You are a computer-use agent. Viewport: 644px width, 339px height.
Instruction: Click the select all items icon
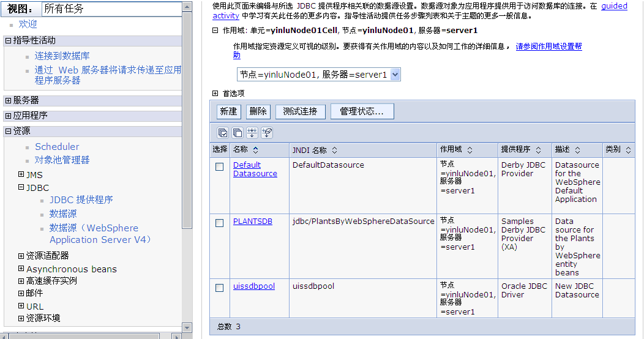click(223, 133)
